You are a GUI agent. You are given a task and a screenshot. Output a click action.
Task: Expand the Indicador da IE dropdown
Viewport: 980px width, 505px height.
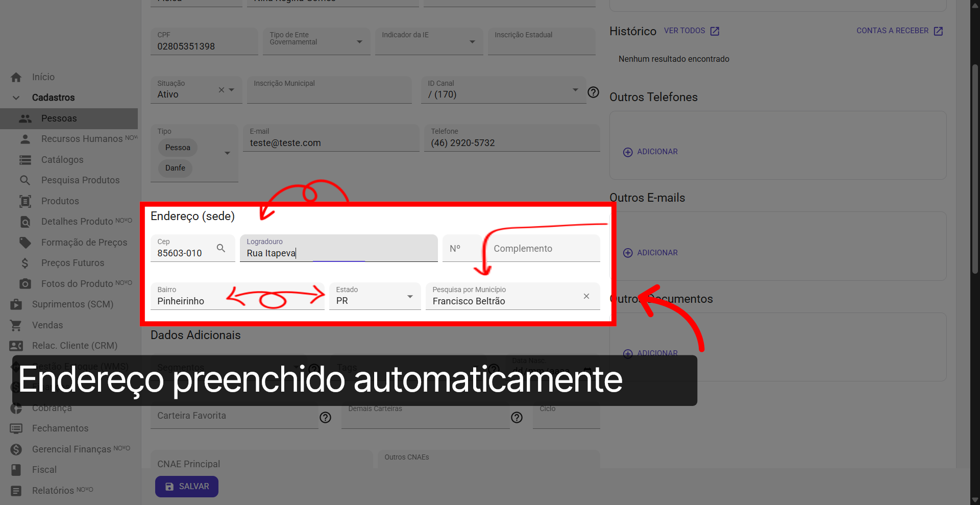click(x=472, y=41)
